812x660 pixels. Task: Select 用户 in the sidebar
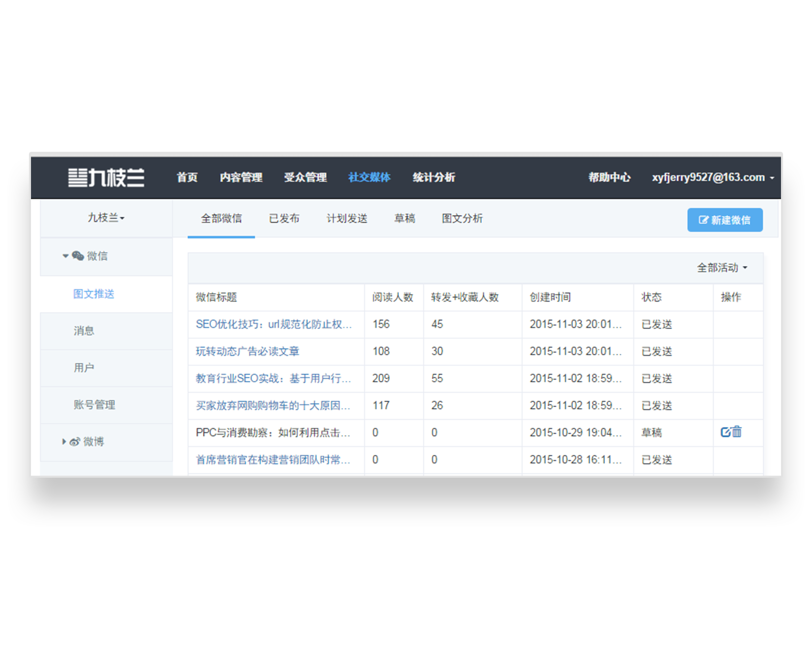coord(84,368)
